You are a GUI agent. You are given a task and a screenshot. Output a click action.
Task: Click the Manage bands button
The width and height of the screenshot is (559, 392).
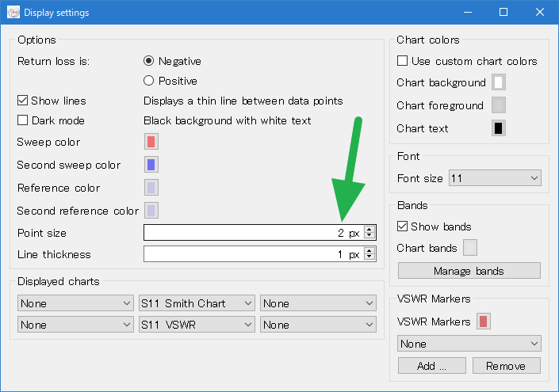click(469, 271)
